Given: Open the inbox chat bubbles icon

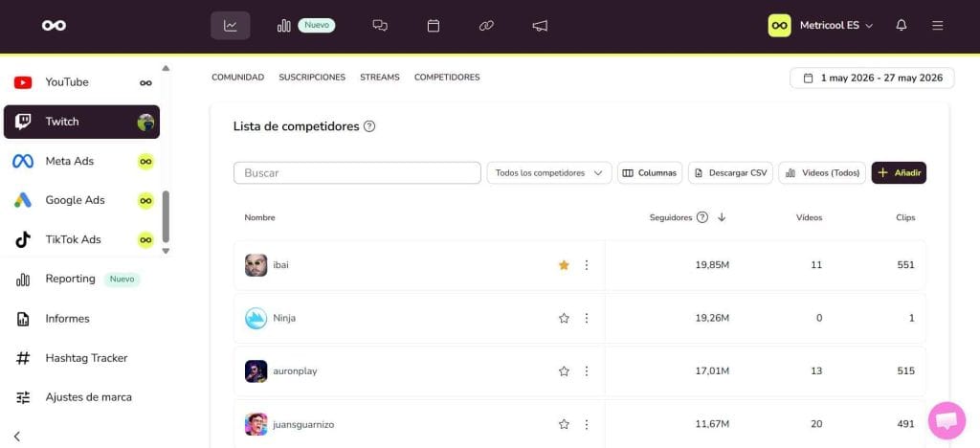Looking at the screenshot, I should point(380,26).
